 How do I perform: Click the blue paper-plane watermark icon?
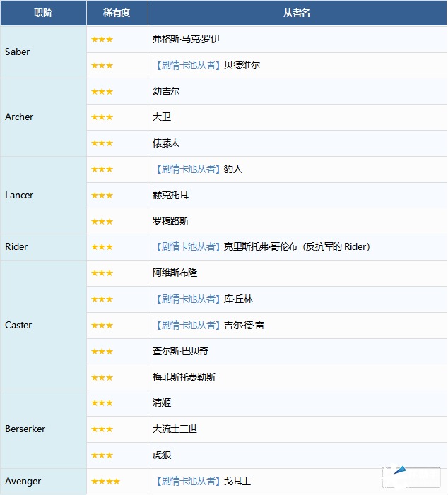(401, 470)
